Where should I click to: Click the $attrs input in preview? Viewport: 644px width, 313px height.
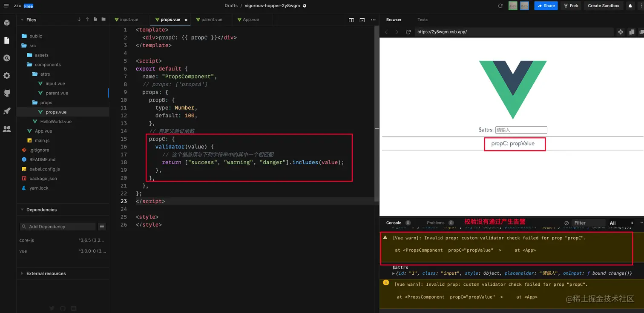(x=521, y=130)
